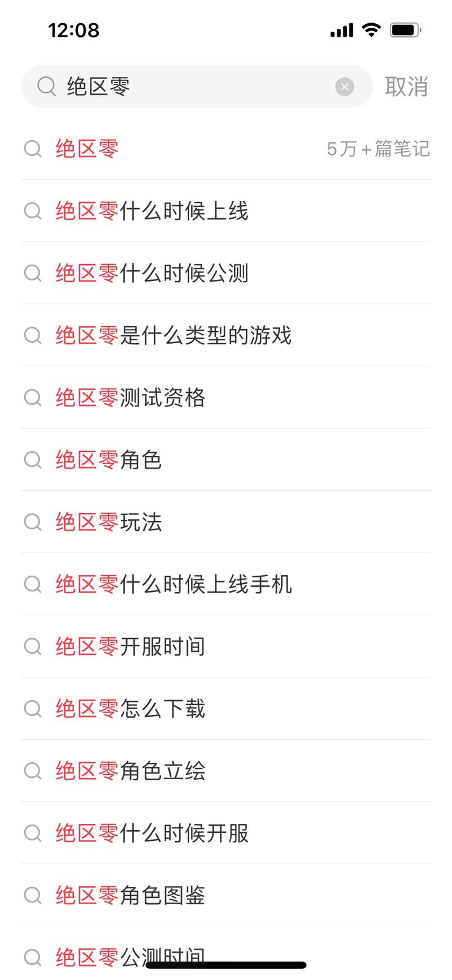Tap the magnifier icon inside the search bar

[x=46, y=87]
